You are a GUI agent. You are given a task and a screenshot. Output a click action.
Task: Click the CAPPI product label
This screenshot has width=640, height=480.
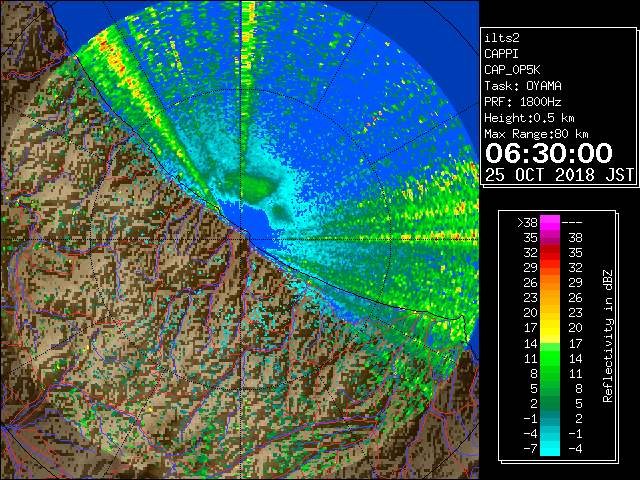point(501,54)
